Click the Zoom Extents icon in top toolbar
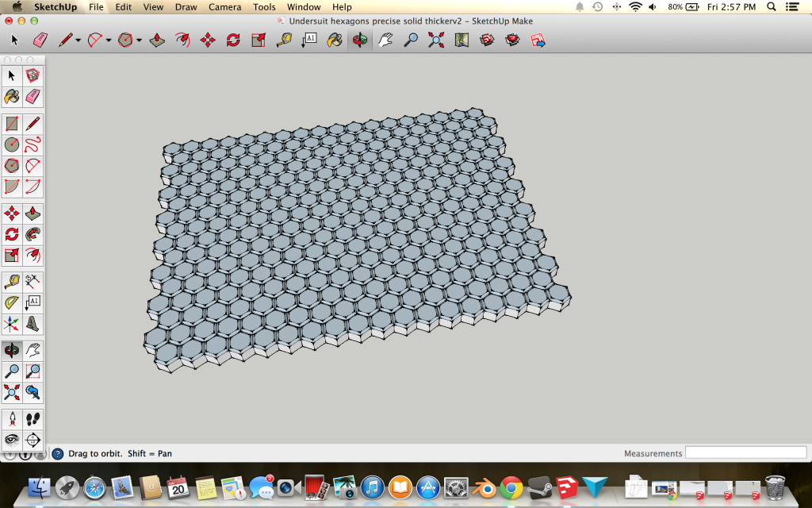Image resolution: width=812 pixels, height=508 pixels. [436, 40]
